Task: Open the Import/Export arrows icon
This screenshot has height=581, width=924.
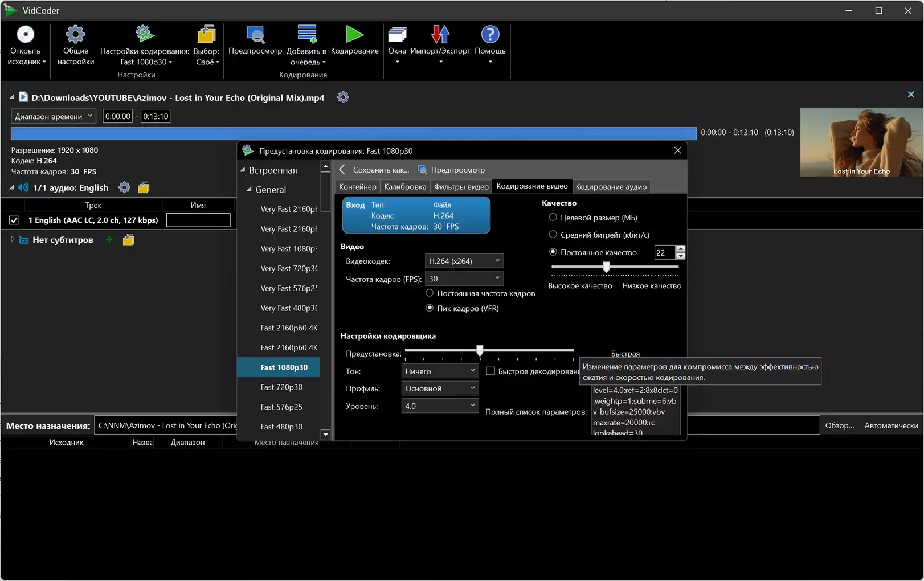Action: (x=440, y=35)
